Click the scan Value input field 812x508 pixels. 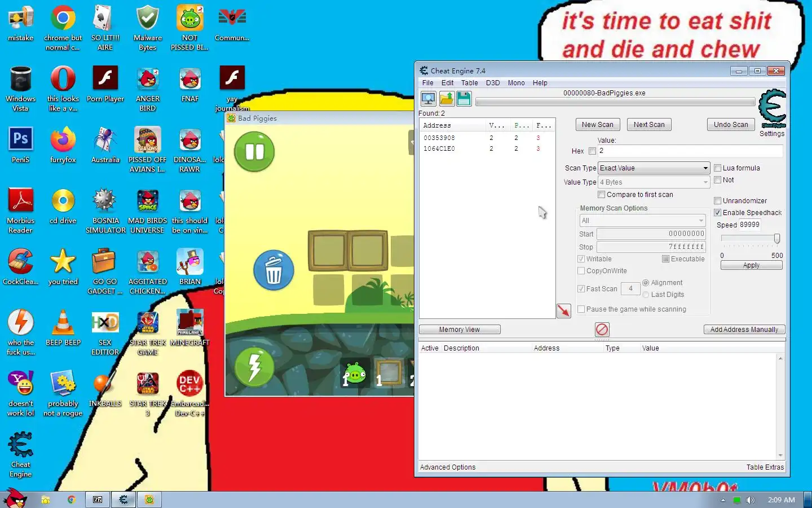[x=690, y=151]
